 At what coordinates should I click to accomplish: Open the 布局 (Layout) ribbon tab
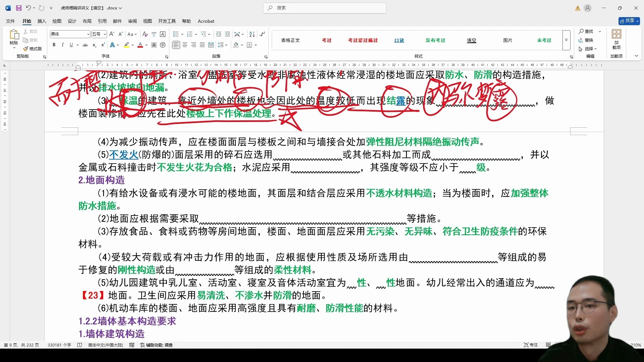click(x=87, y=21)
